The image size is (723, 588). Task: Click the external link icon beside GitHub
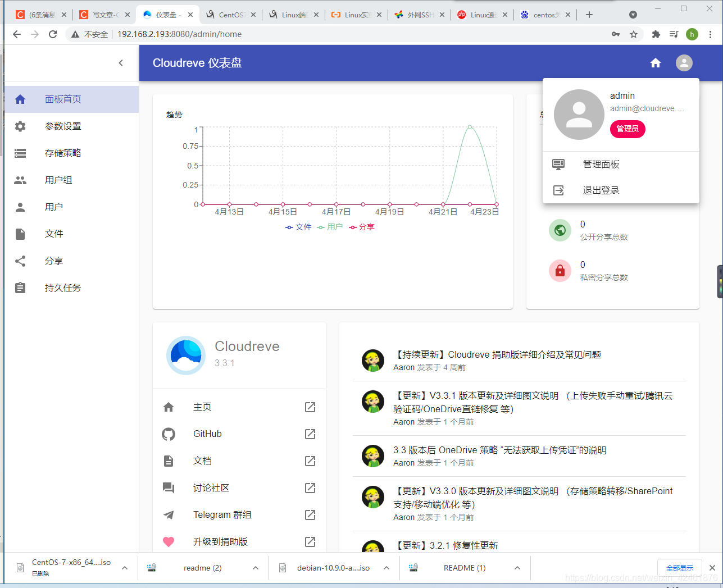tap(310, 434)
